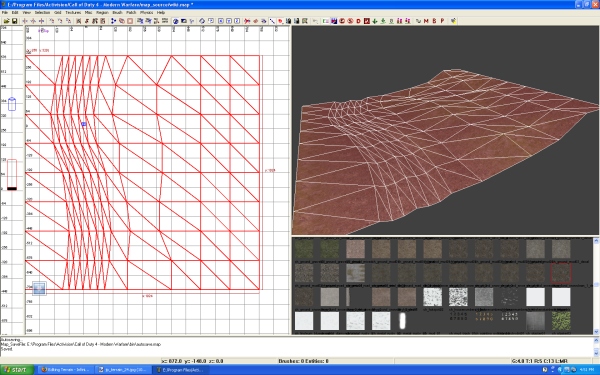Image resolution: width=600 pixels, height=375 pixels.
Task: Click the Open map folder icon
Action: 7,21
